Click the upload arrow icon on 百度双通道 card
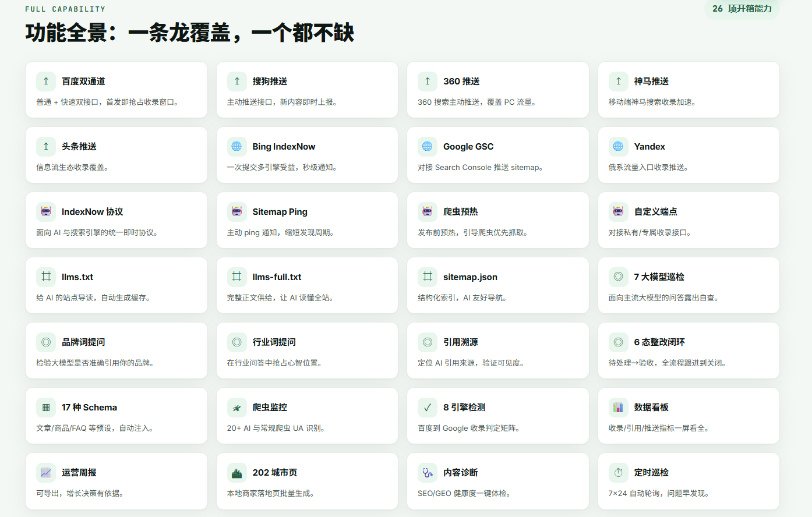The height and width of the screenshot is (517, 812). click(x=46, y=82)
